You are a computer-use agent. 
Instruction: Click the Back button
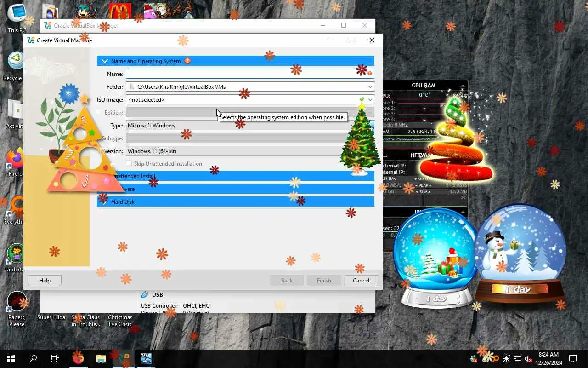287,280
